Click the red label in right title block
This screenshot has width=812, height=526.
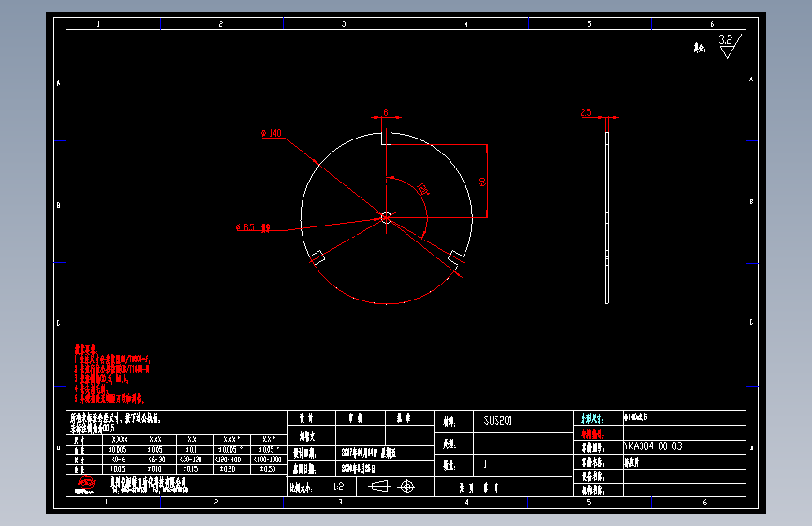tap(593, 434)
